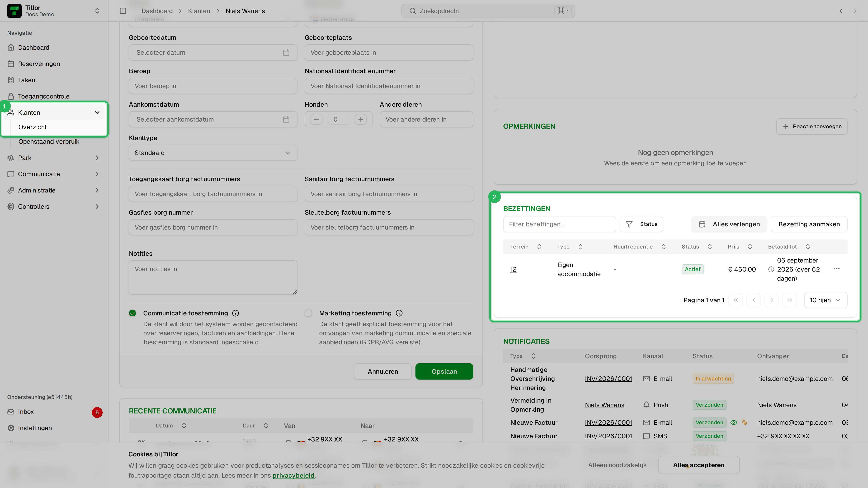The height and width of the screenshot is (488, 868).
Task: Select Openstaand verbruik submenu item
Action: pyautogui.click(x=49, y=141)
